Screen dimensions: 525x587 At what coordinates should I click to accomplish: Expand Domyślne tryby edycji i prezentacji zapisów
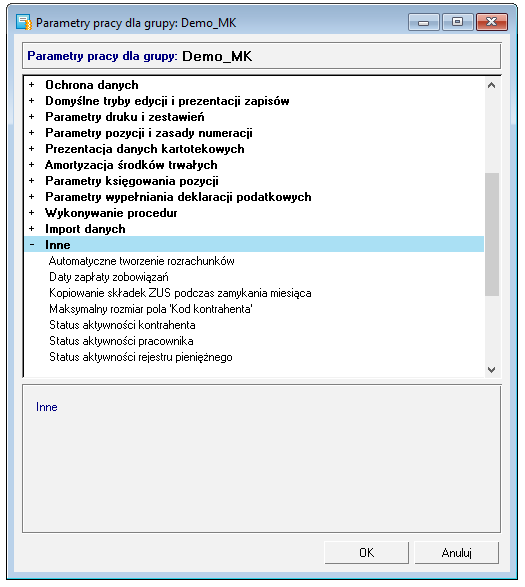(x=32, y=101)
